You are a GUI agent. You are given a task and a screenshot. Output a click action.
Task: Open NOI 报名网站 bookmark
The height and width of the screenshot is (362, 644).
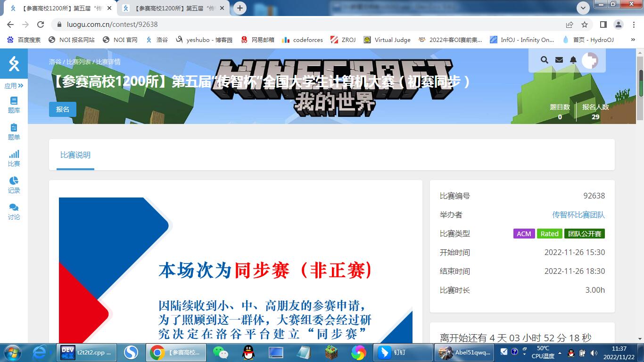point(72,40)
